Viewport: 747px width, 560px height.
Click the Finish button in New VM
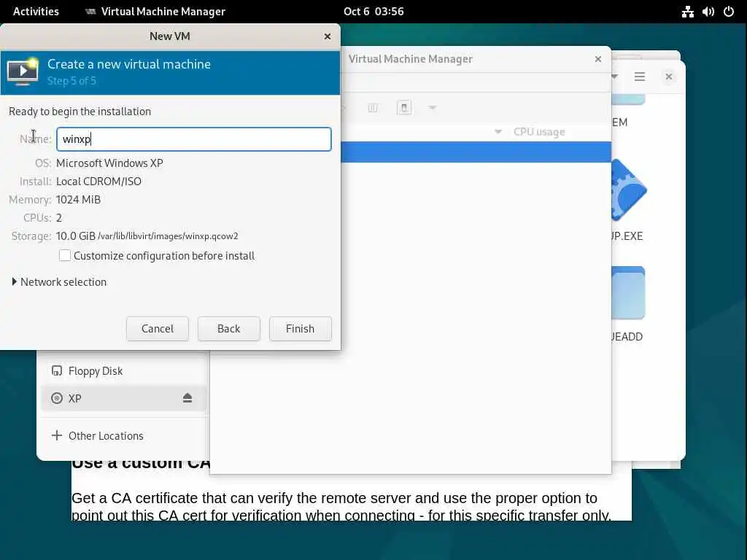300,329
